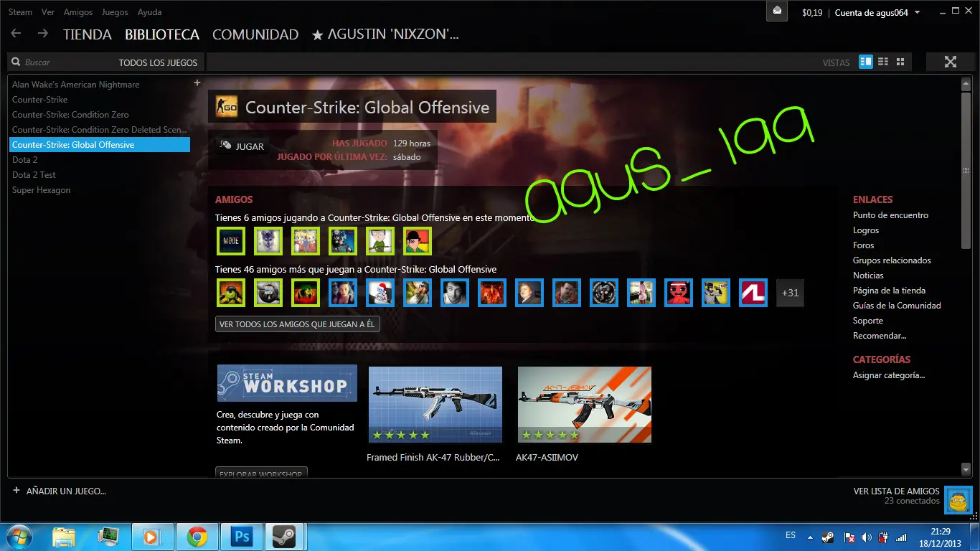
Task: Launch Google Chrome from the taskbar
Action: click(197, 537)
